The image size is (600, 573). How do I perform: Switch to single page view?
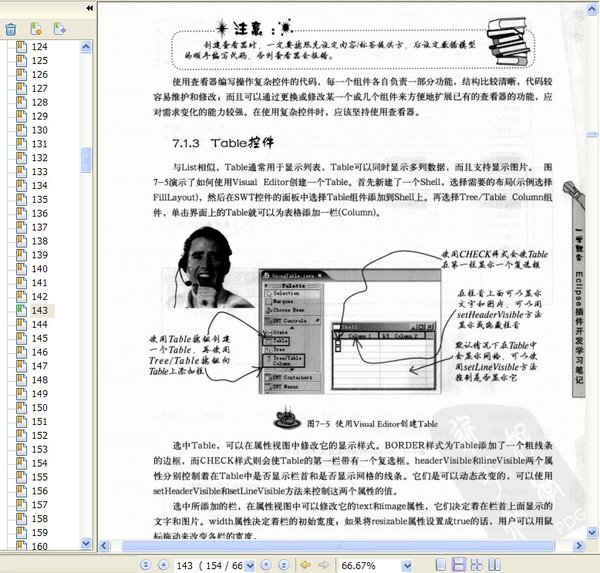(x=441, y=565)
